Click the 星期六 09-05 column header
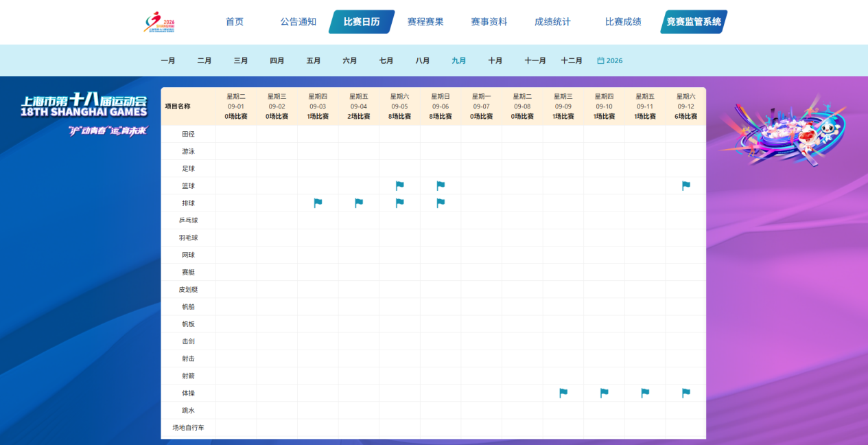 (x=400, y=106)
